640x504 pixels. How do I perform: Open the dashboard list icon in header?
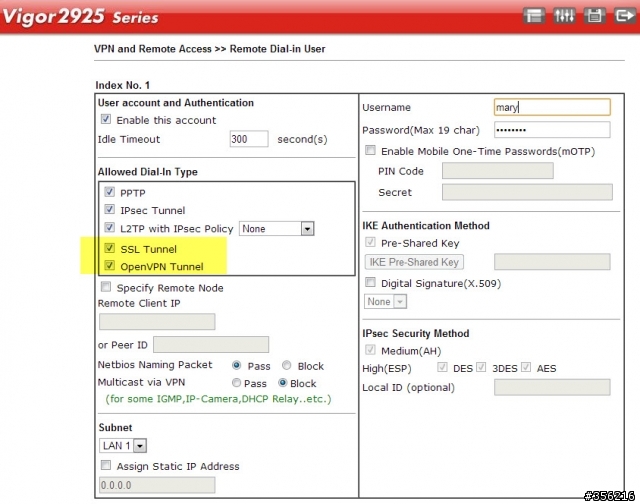tap(534, 16)
